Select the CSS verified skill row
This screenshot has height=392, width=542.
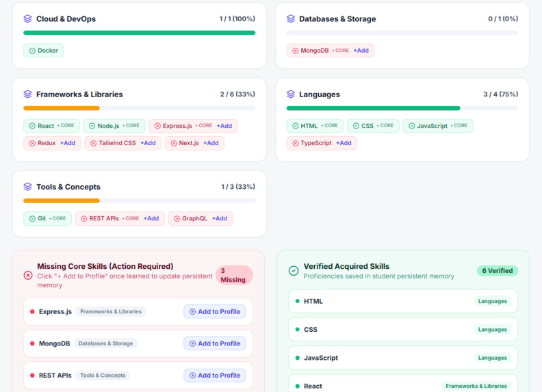(x=403, y=330)
